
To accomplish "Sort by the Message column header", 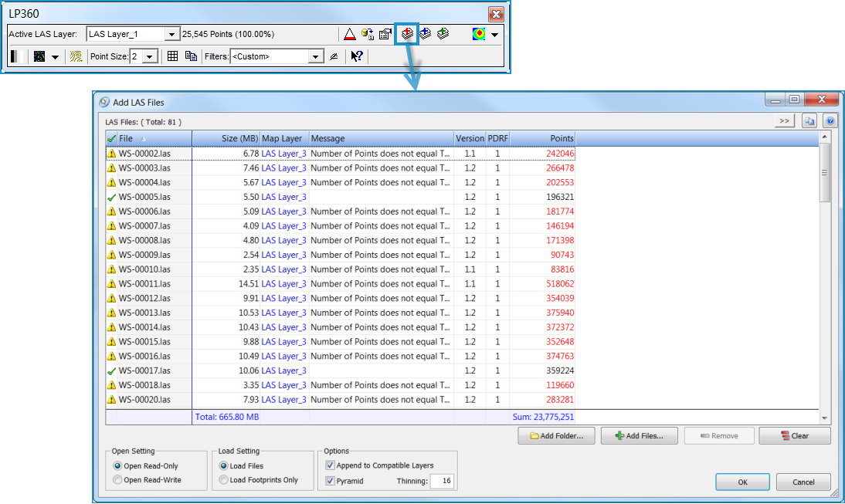I will pos(381,138).
